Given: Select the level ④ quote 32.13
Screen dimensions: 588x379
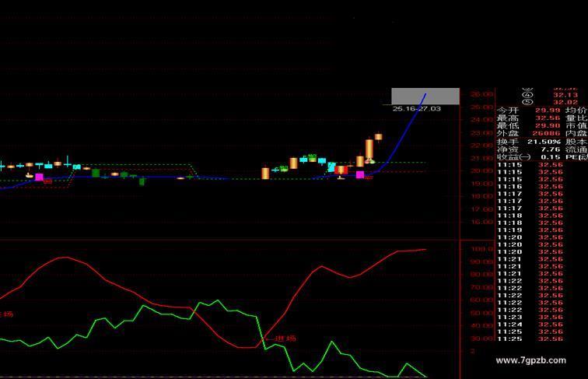Looking at the screenshot, I should (x=565, y=95).
